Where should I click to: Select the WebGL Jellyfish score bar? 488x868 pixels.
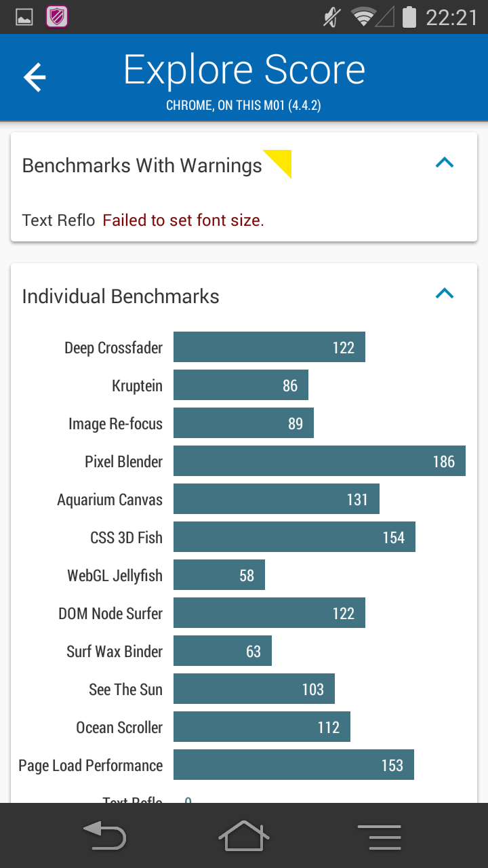[219, 575]
